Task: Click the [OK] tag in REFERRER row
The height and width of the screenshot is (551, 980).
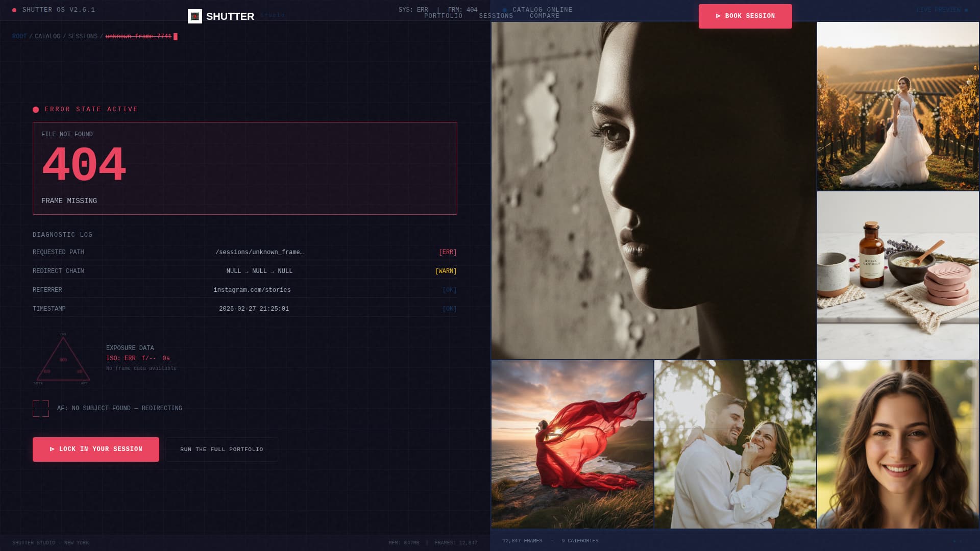Action: click(449, 290)
